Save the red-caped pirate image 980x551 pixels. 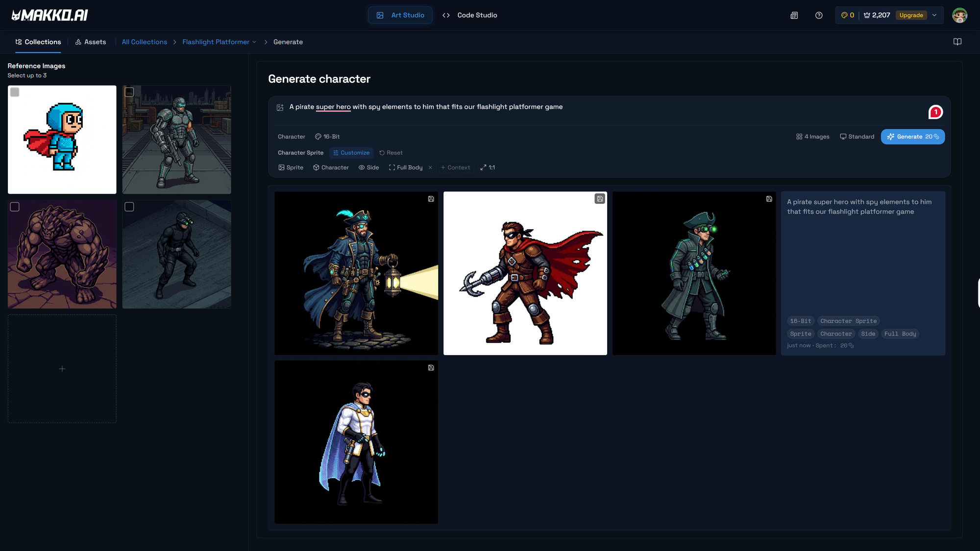(600, 199)
